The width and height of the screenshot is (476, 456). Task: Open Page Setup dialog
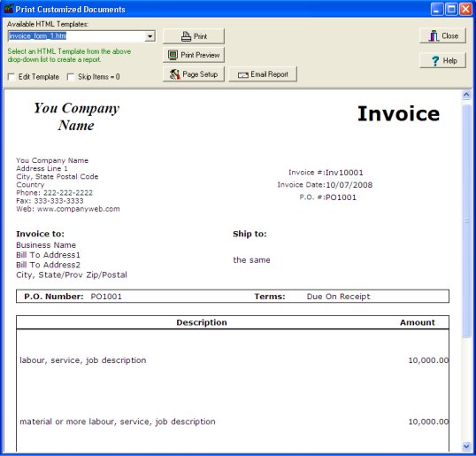[194, 74]
